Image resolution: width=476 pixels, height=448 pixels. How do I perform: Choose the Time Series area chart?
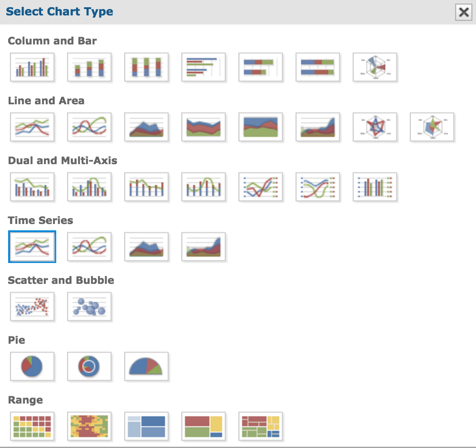click(x=146, y=247)
